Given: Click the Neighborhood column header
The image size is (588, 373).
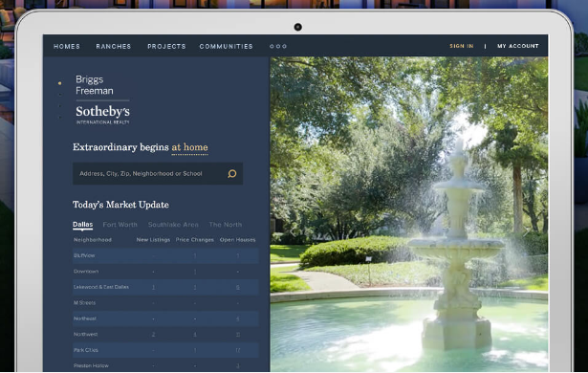Looking at the screenshot, I should coord(93,240).
